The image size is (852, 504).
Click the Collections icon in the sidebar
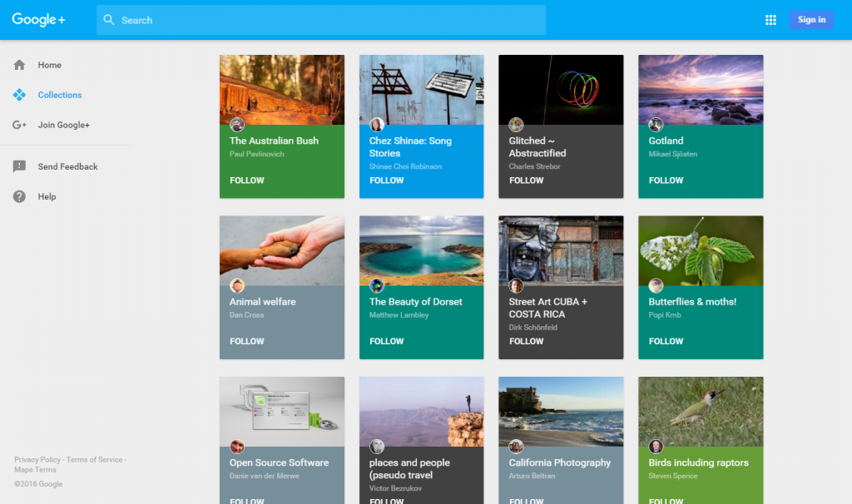[20, 95]
